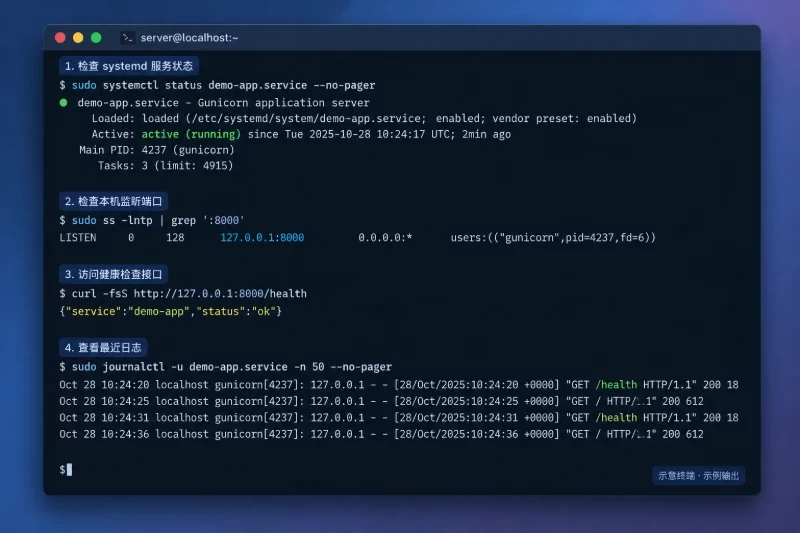The image size is (800, 533).
Task: Click the label '1. 检查 systemd 服务状态'
Action: pos(129,66)
